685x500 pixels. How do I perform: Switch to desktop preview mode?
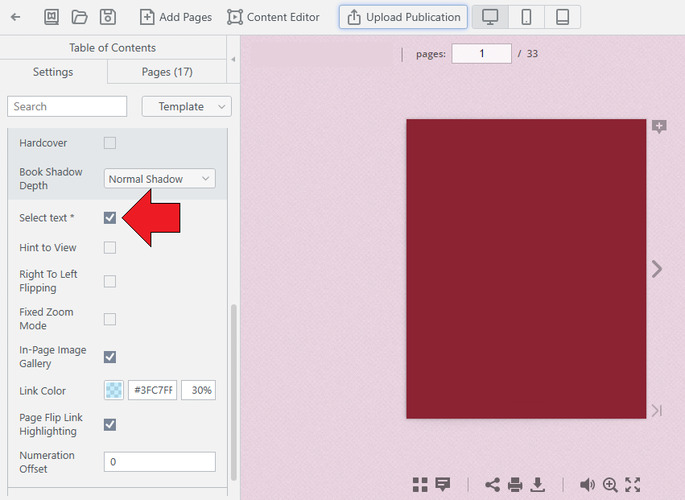tap(490, 17)
